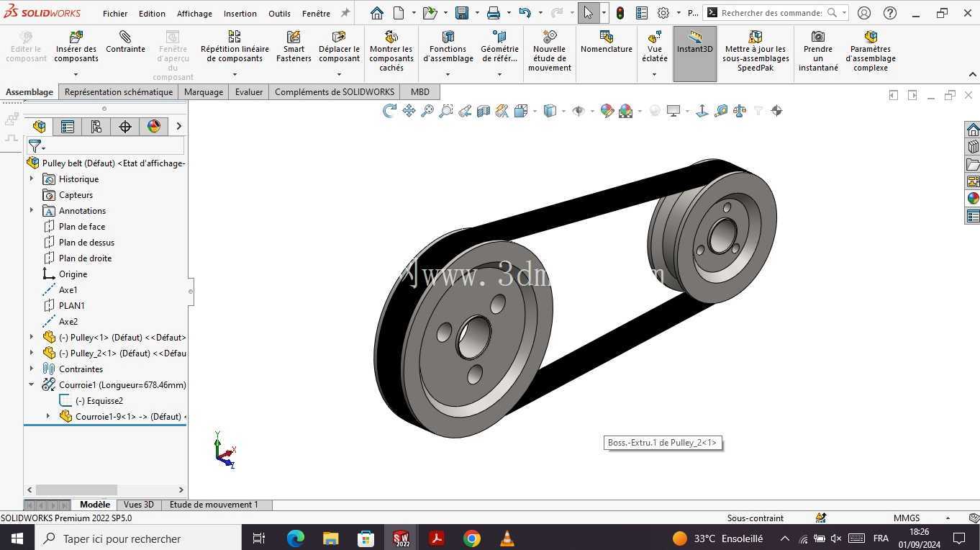Expand the Contraintes folder
This screenshot has width=980, height=550.
coord(32,369)
